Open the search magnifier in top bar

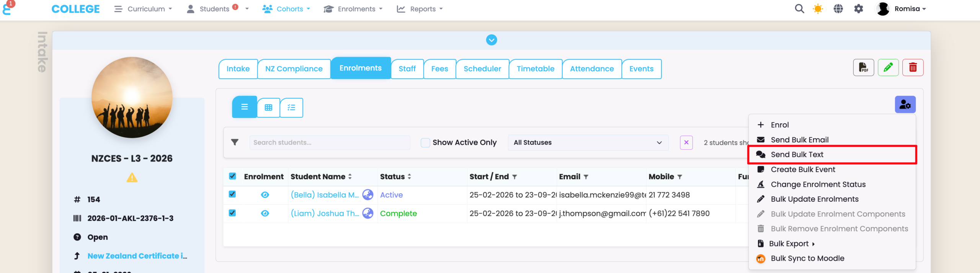799,9
